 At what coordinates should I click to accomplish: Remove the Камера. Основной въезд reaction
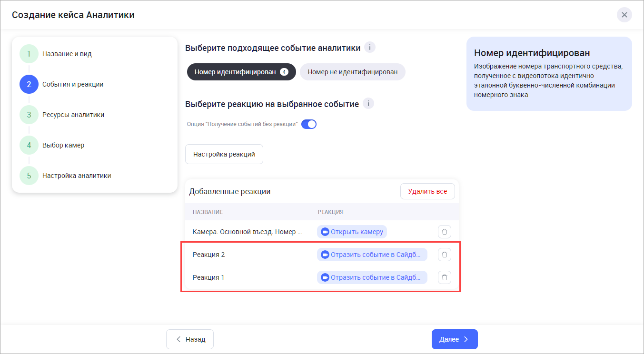click(444, 232)
